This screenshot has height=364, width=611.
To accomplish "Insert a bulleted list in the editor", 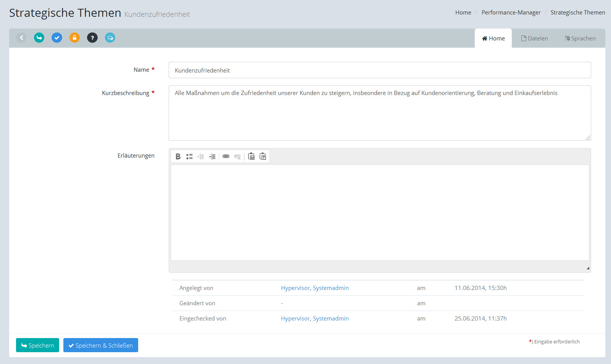I will click(x=189, y=156).
